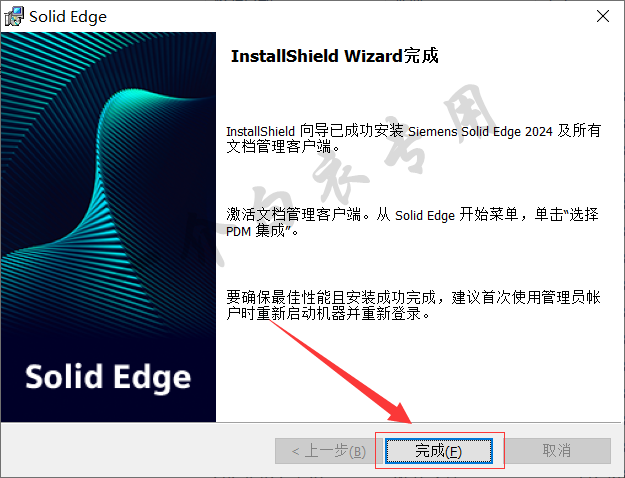Viewport: 625px width, 478px height.
Task: Click the Siemens Solid Edge 2024 install message line
Action: (x=413, y=131)
